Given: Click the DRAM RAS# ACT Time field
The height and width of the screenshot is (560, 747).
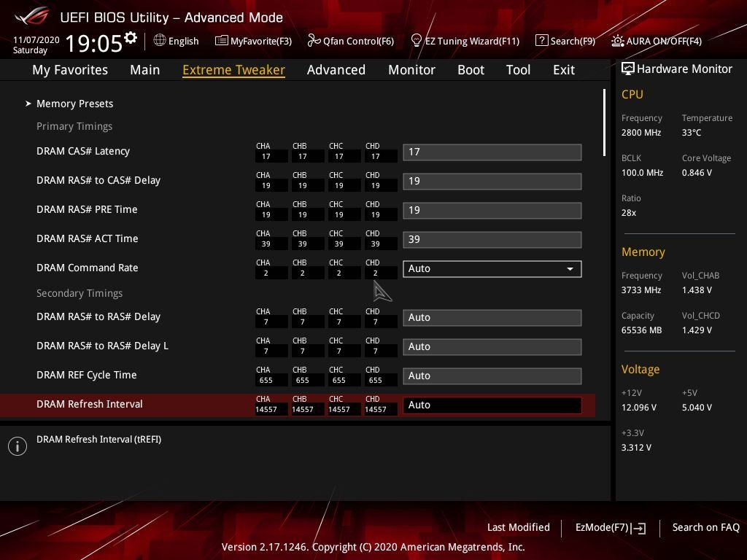Looking at the screenshot, I should click(x=492, y=239).
